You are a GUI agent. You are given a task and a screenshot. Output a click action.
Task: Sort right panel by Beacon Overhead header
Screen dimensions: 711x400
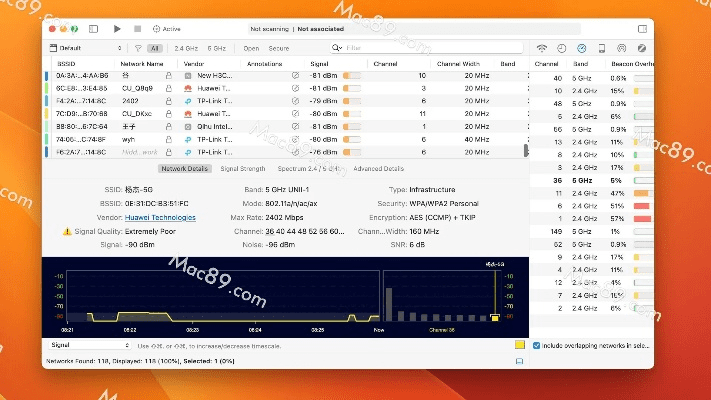tap(632, 64)
